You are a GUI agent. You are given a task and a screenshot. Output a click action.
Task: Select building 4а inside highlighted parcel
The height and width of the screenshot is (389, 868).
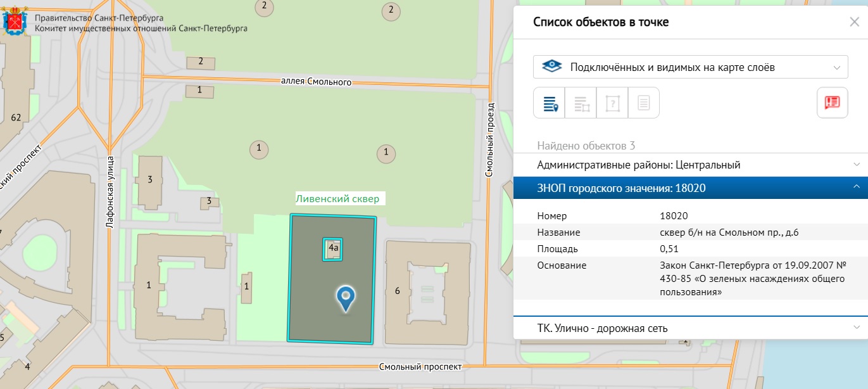[333, 249]
